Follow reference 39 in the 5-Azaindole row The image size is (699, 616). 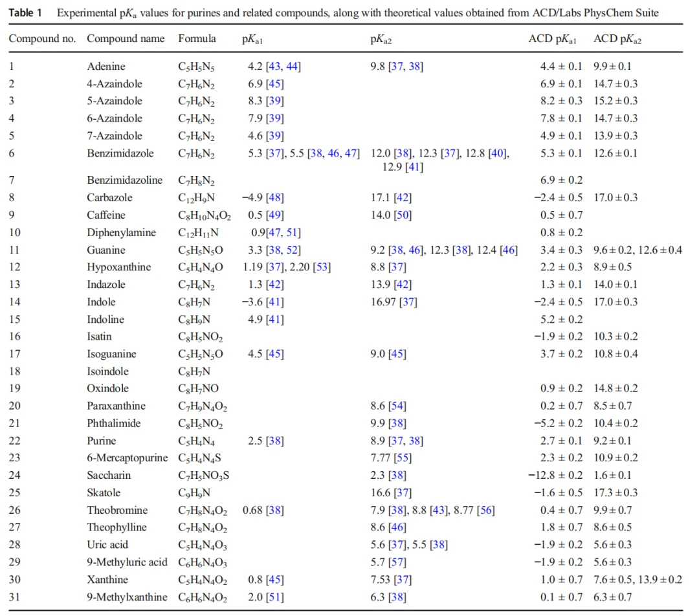(x=274, y=101)
